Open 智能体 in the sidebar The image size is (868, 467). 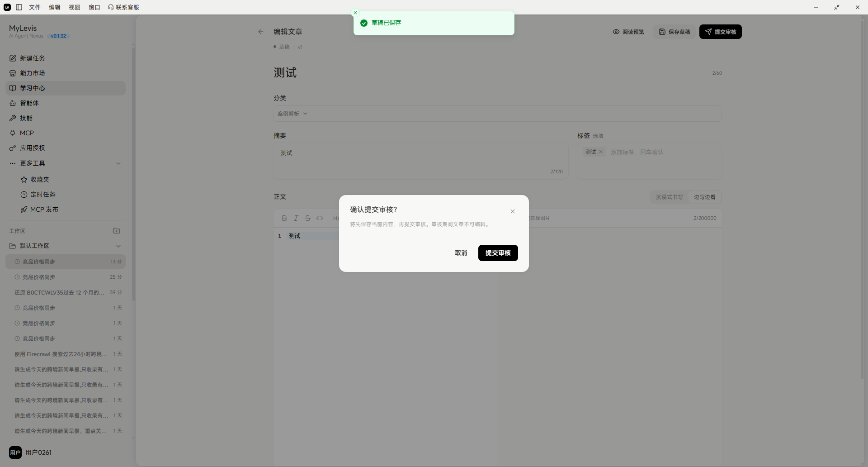(x=66, y=103)
